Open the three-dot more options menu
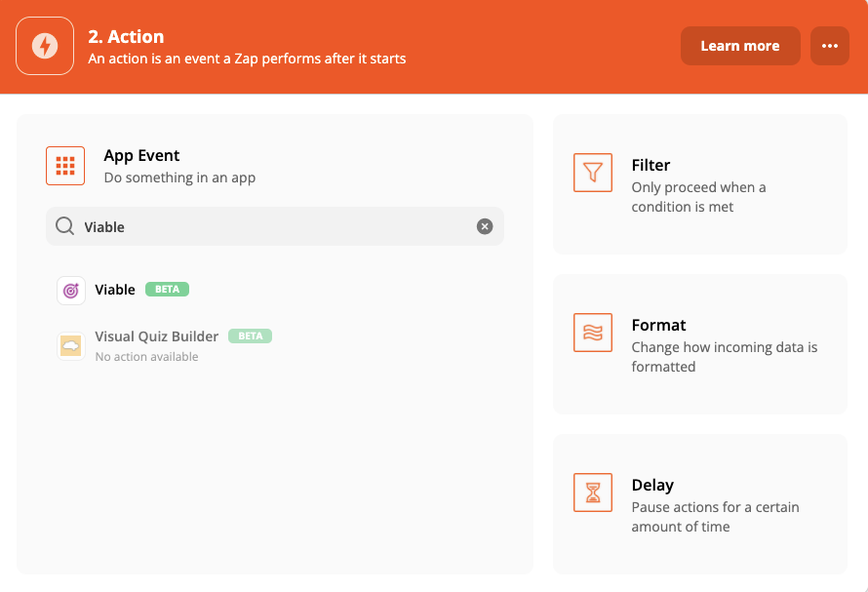Screen dimensions: 868x592 pos(829,46)
